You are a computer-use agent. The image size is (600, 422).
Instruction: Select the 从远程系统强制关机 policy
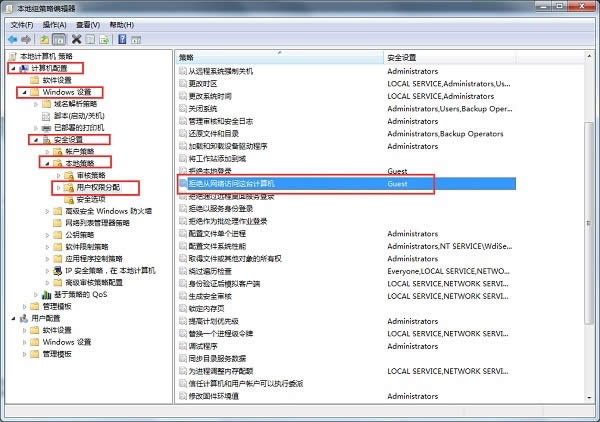[221, 71]
